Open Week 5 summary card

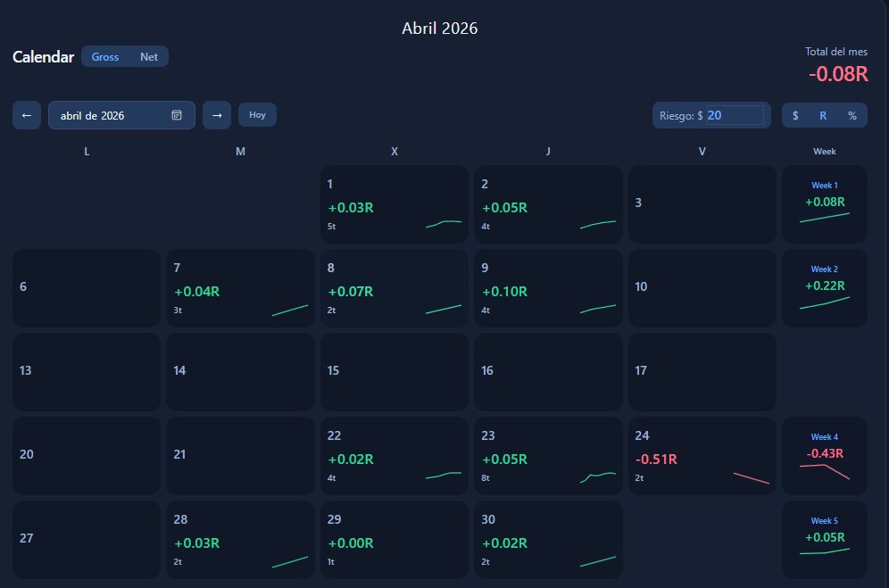[825, 540]
